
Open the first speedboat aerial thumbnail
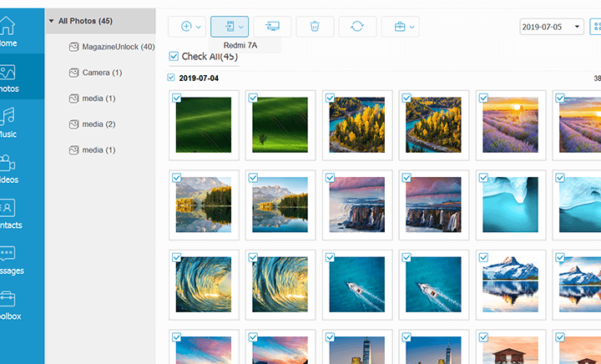pos(357,285)
